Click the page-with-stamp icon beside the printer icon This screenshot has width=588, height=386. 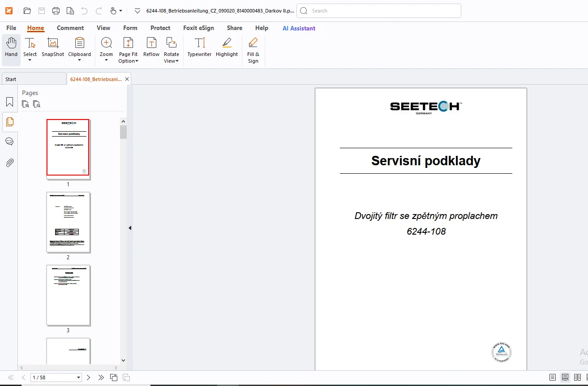coord(70,11)
